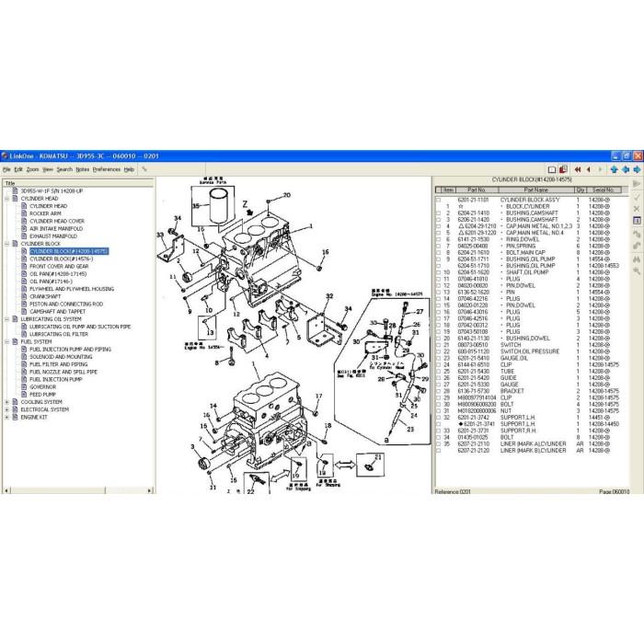Open the Notes menu
Viewport: 644px width, 644px height.
point(83,169)
